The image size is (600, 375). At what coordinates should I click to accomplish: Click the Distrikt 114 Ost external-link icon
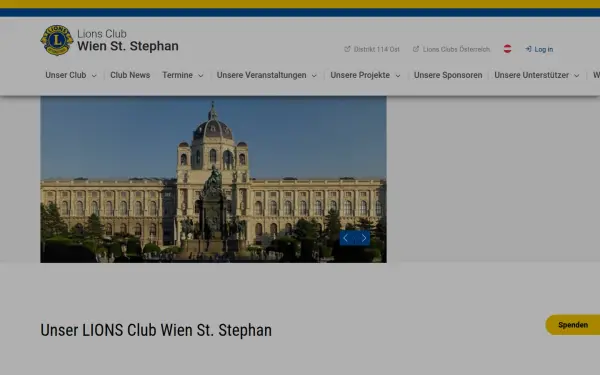click(x=347, y=49)
